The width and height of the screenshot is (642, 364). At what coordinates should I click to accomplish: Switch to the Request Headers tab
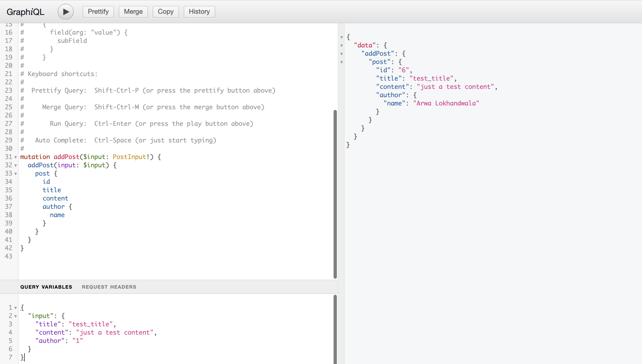(x=109, y=287)
